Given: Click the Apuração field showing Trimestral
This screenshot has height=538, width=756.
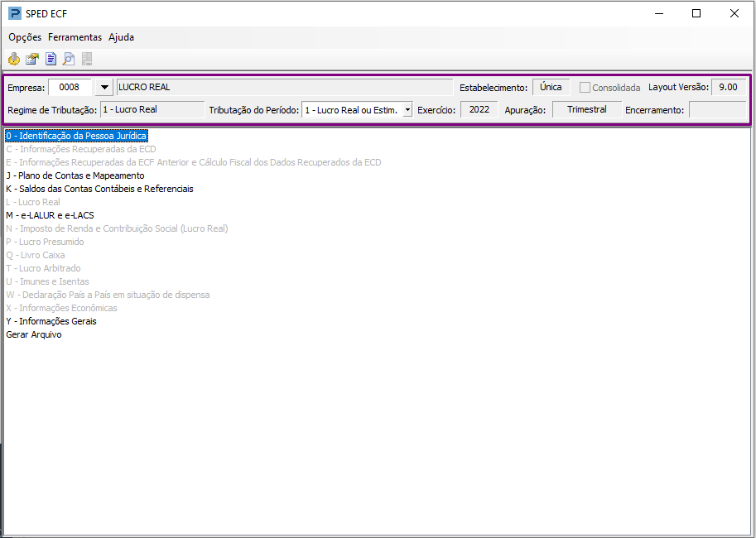Looking at the screenshot, I should pyautogui.click(x=587, y=109).
